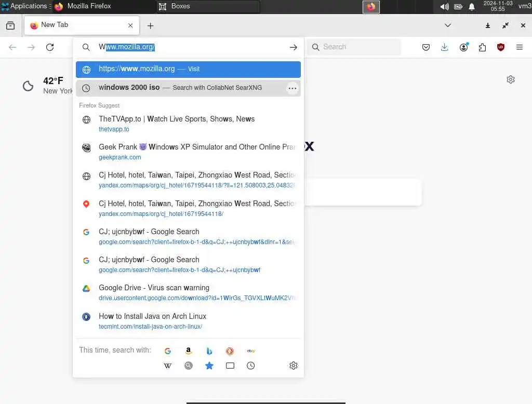Open the volume control in system tray
This screenshot has width=532, height=404.
pos(445,6)
